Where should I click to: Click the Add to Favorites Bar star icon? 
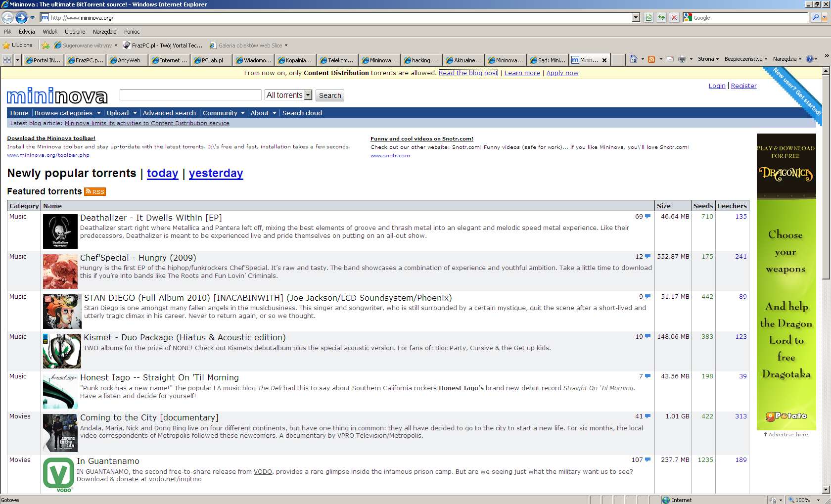click(46, 46)
